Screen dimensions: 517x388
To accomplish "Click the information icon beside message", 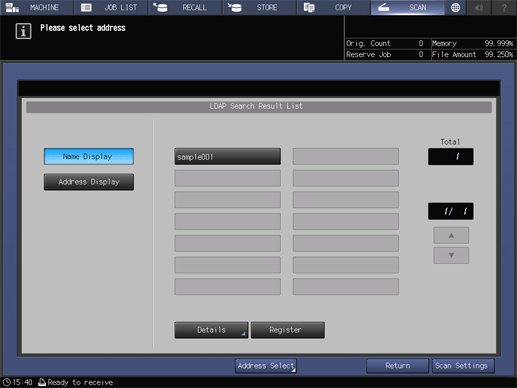I will [x=23, y=31].
